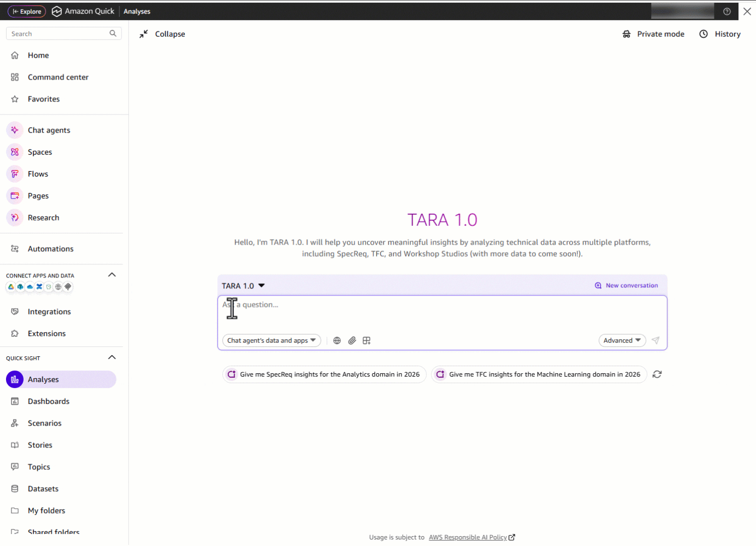Refresh suggested prompts with the reload icon
This screenshot has width=756, height=546.
point(657,374)
